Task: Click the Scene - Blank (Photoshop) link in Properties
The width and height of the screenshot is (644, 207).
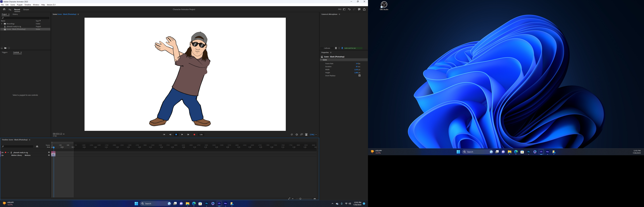Action: click(334, 56)
